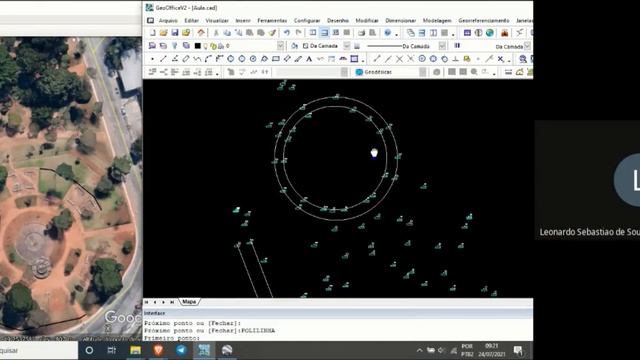The width and height of the screenshot is (640, 360).
Task: Select the Arc drawing tool
Action: click(x=208, y=59)
